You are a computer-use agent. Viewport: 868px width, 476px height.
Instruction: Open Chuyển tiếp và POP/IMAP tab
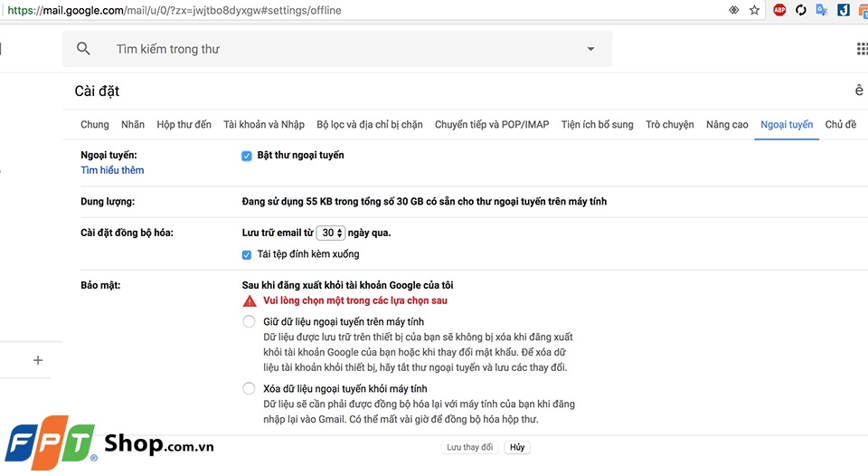[492, 125]
